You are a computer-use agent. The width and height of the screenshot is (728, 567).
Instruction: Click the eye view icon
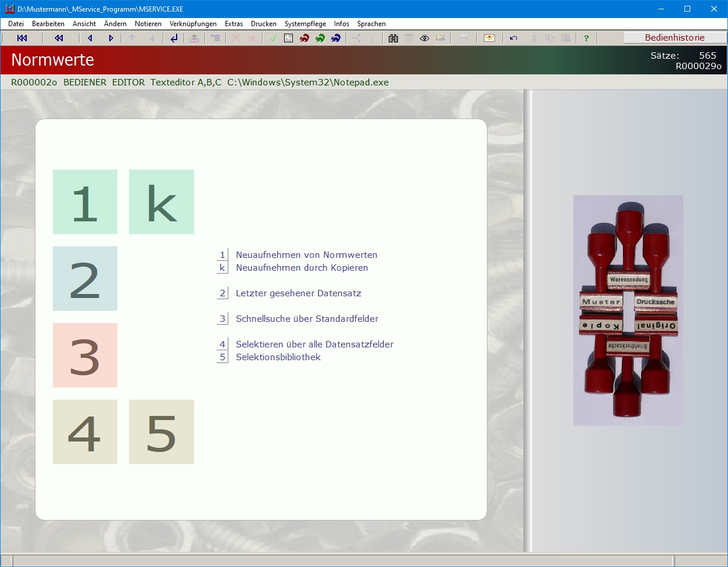click(x=425, y=38)
